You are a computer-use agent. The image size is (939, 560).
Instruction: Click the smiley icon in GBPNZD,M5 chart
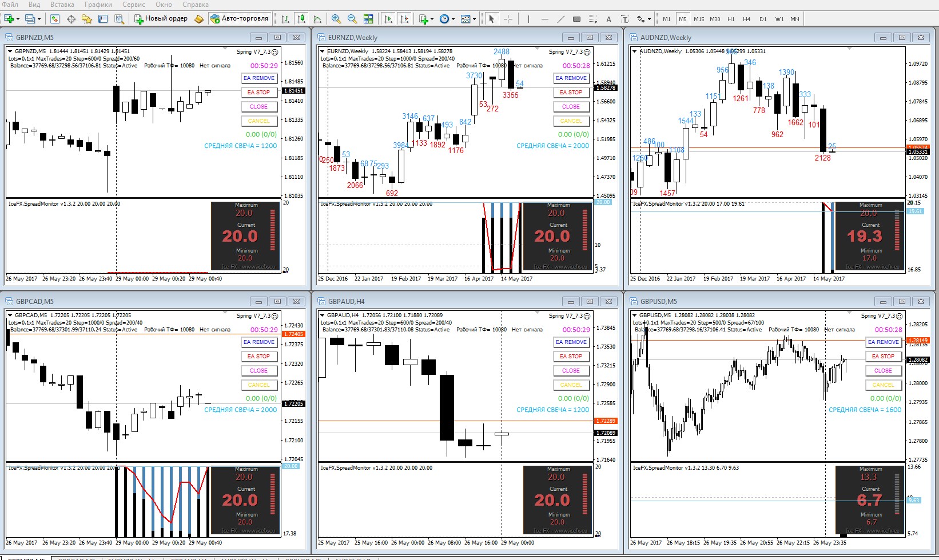point(274,52)
